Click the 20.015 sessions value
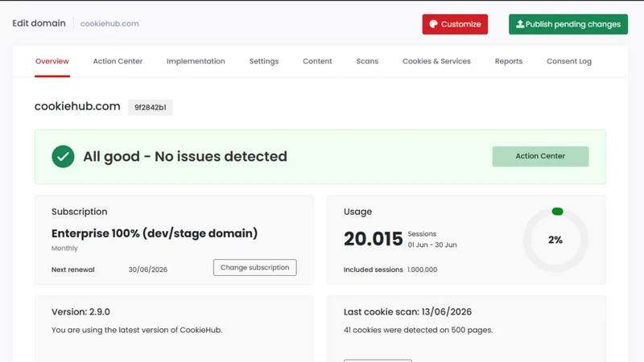Screen dimensions: 644x362 click(373, 239)
